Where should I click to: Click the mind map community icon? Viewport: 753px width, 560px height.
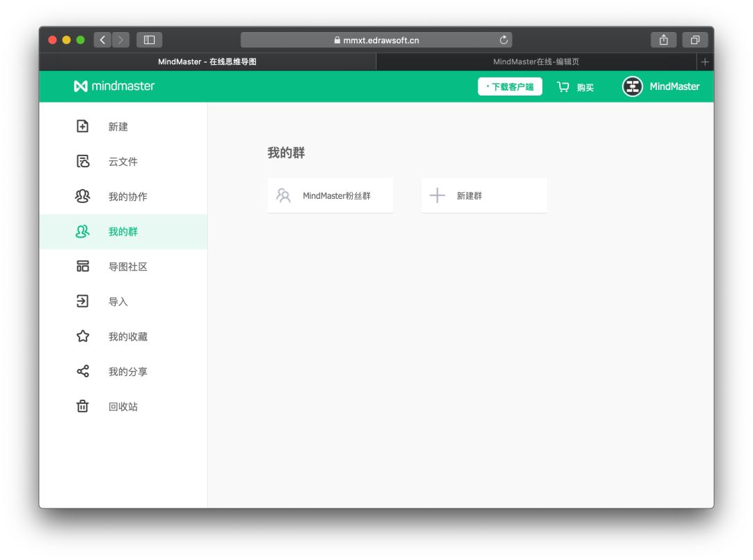(x=82, y=266)
